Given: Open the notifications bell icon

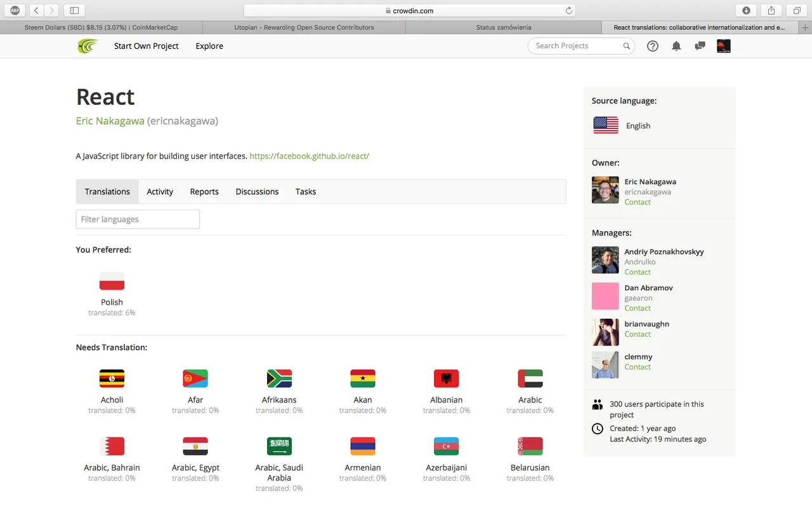Looking at the screenshot, I should (x=676, y=46).
